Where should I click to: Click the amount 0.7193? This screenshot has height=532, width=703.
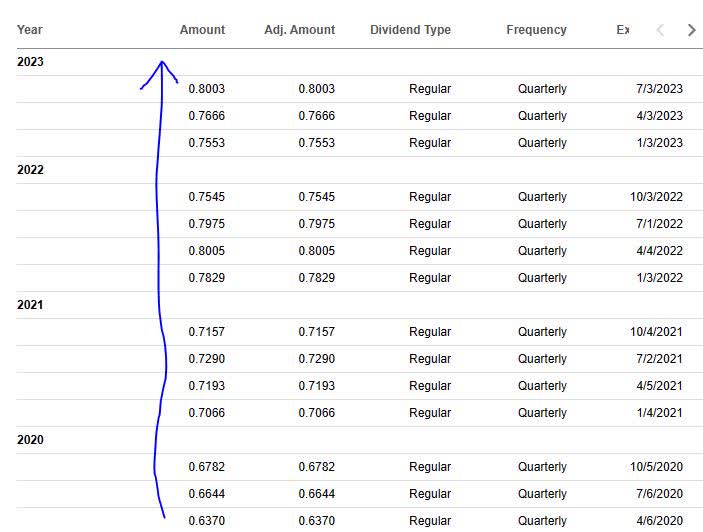(x=207, y=385)
